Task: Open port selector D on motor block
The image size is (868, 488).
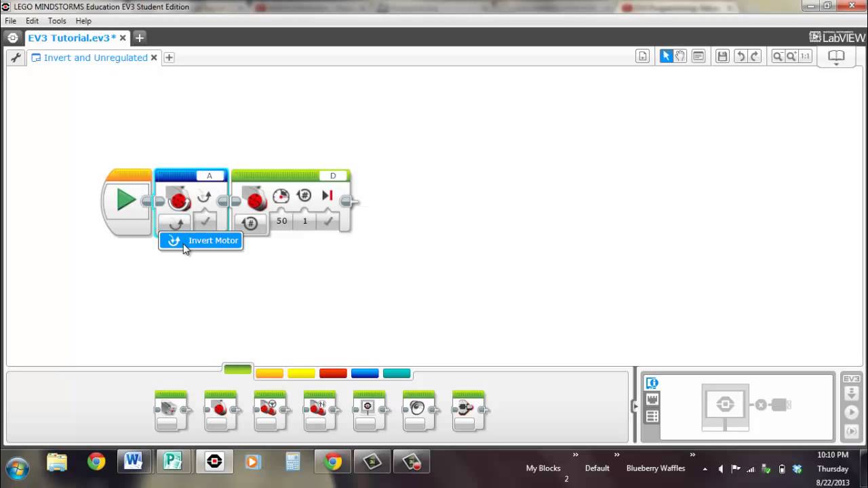Action: (x=333, y=176)
